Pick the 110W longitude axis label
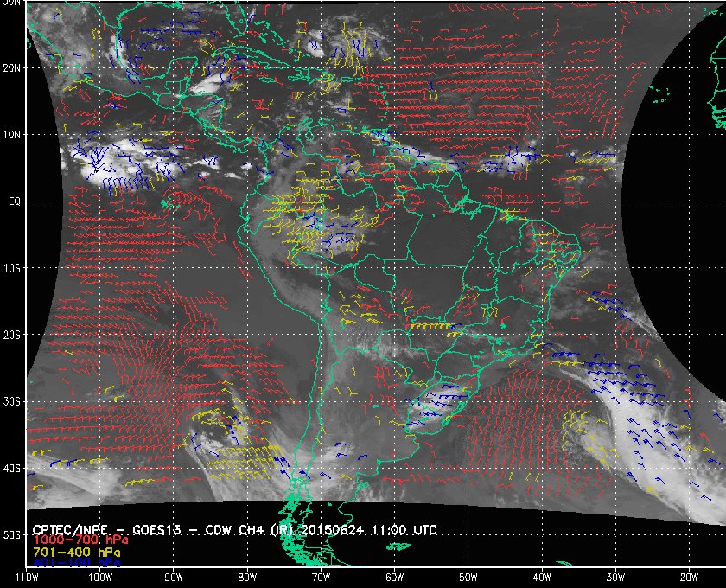This screenshot has height=588, width=726. (27, 577)
